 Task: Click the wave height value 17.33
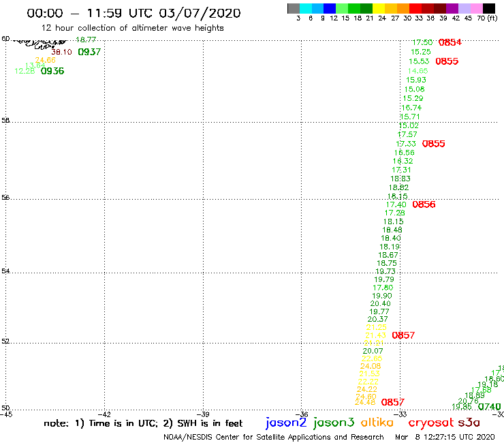click(406, 144)
